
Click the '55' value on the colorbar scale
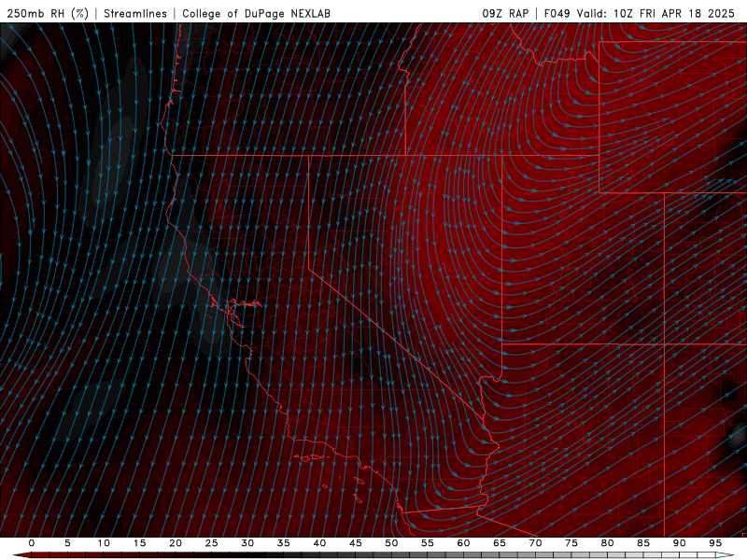click(x=428, y=543)
